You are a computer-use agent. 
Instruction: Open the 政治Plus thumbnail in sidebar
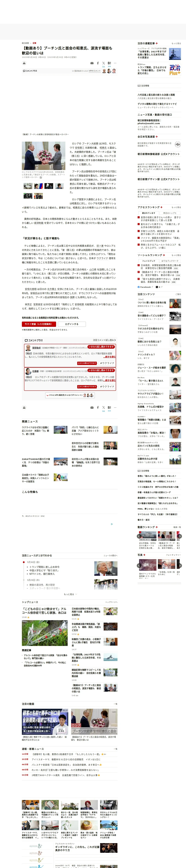175,70
